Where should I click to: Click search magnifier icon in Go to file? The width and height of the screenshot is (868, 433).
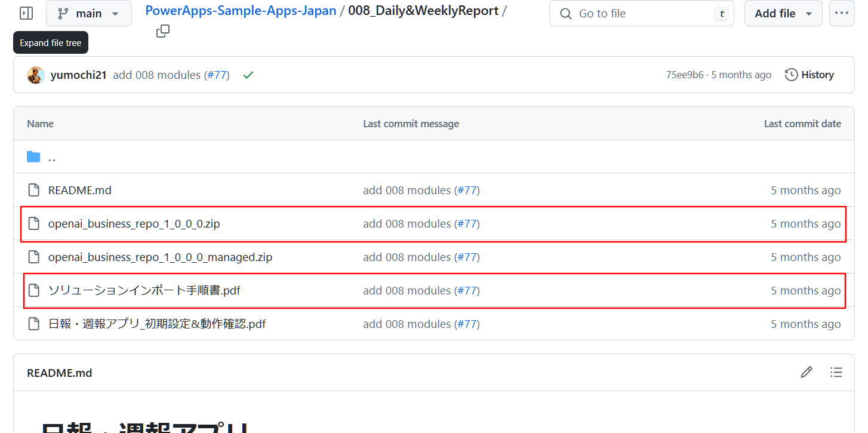tap(566, 13)
